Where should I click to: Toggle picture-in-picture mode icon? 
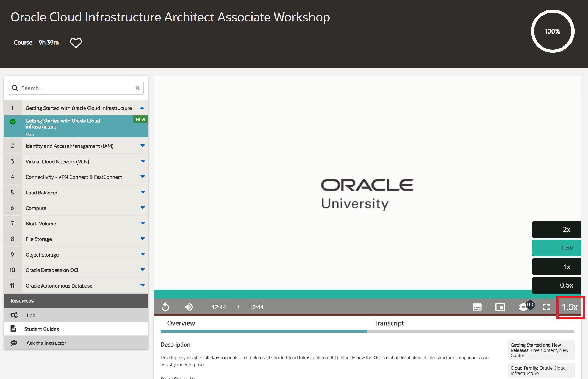coord(500,307)
